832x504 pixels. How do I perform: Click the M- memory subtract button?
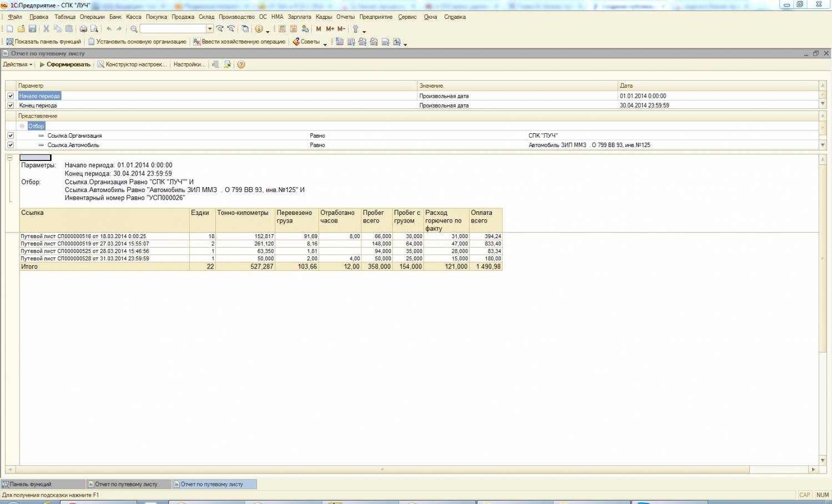(x=341, y=29)
